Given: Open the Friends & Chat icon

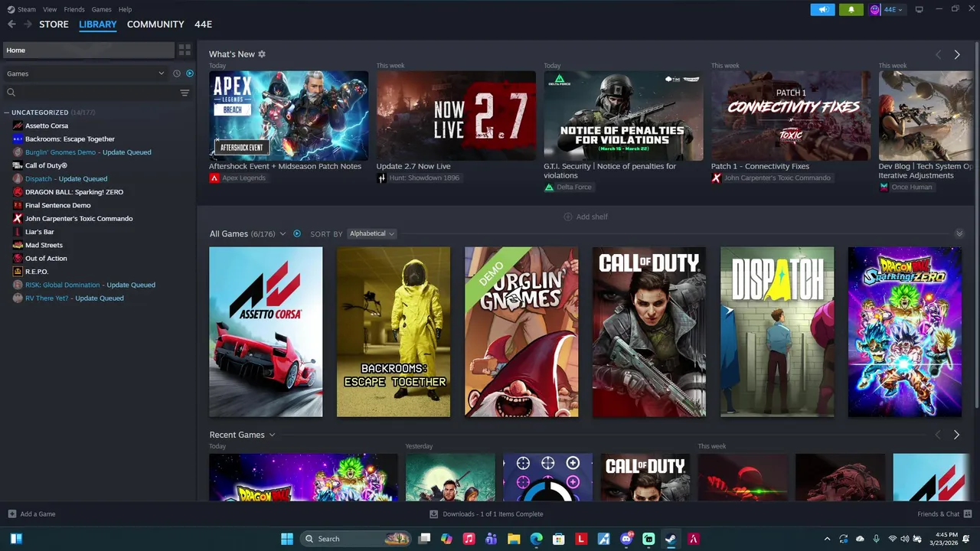Looking at the screenshot, I should (x=968, y=514).
